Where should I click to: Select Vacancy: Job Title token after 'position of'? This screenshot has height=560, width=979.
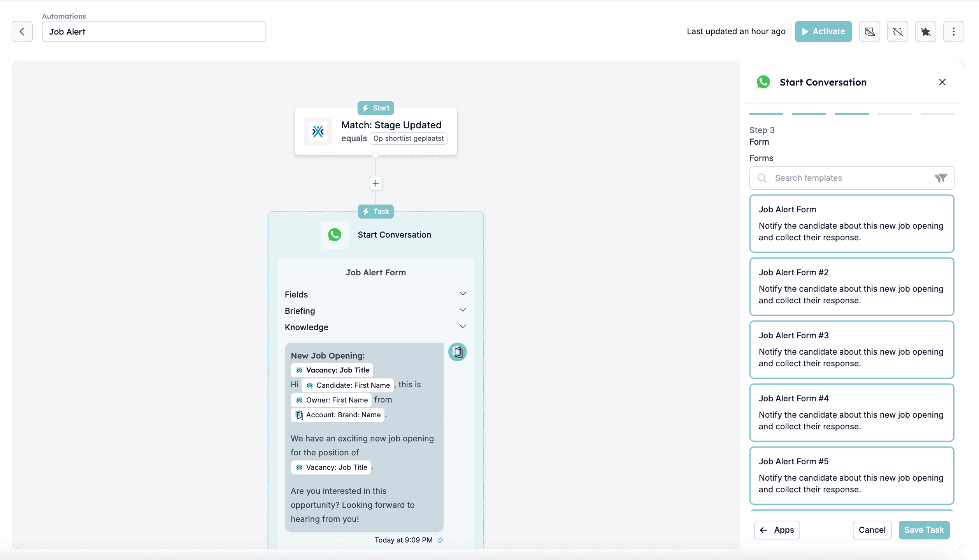331,467
